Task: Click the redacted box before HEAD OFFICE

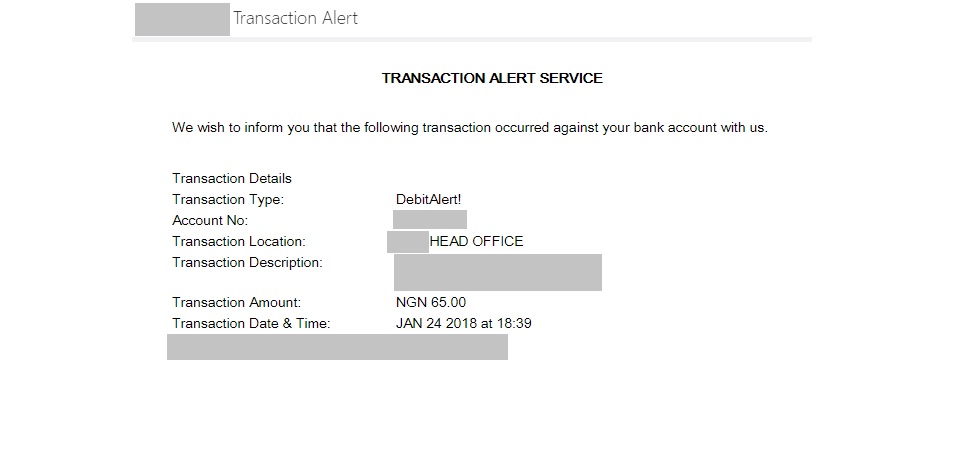Action: point(407,241)
